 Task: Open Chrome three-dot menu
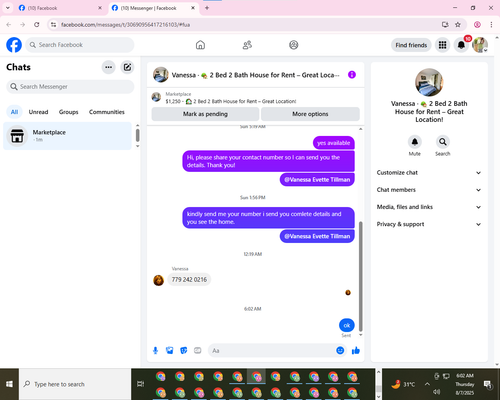(491, 25)
